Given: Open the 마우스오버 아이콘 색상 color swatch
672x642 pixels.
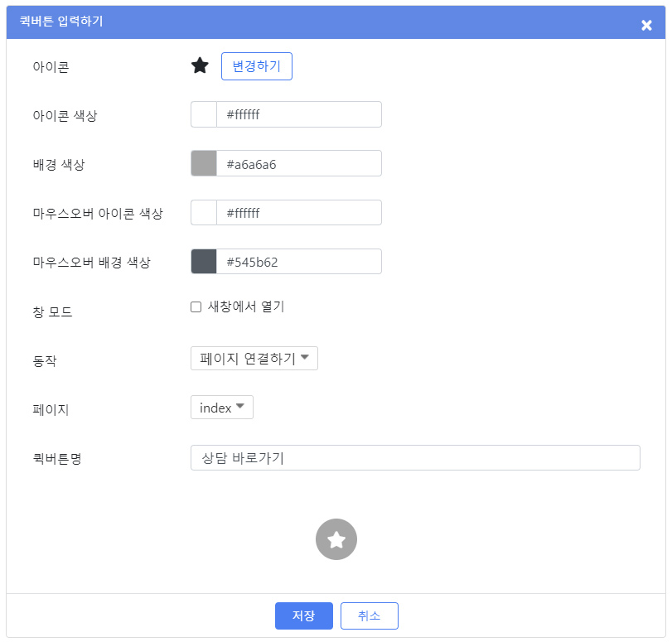Looking at the screenshot, I should click(204, 213).
